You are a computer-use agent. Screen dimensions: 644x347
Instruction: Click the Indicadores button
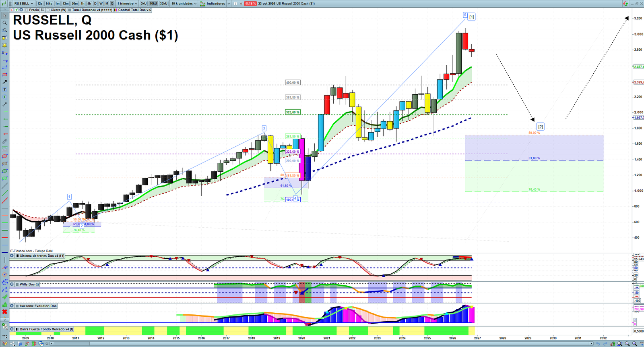pyautogui.click(x=213, y=3)
